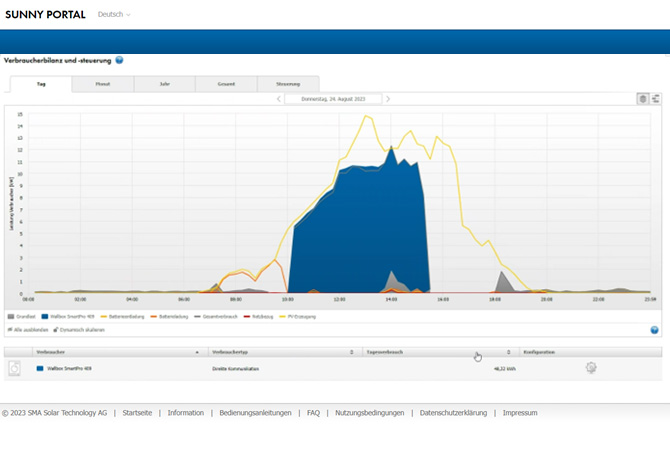Open the Information footer link
The width and height of the screenshot is (670, 449).
(x=185, y=413)
